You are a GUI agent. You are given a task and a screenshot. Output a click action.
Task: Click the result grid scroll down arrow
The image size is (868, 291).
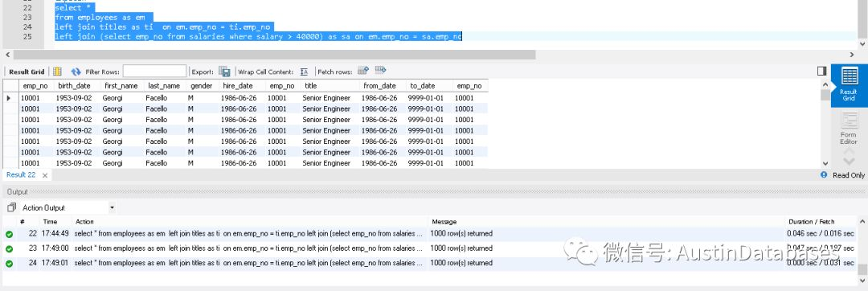pos(825,164)
